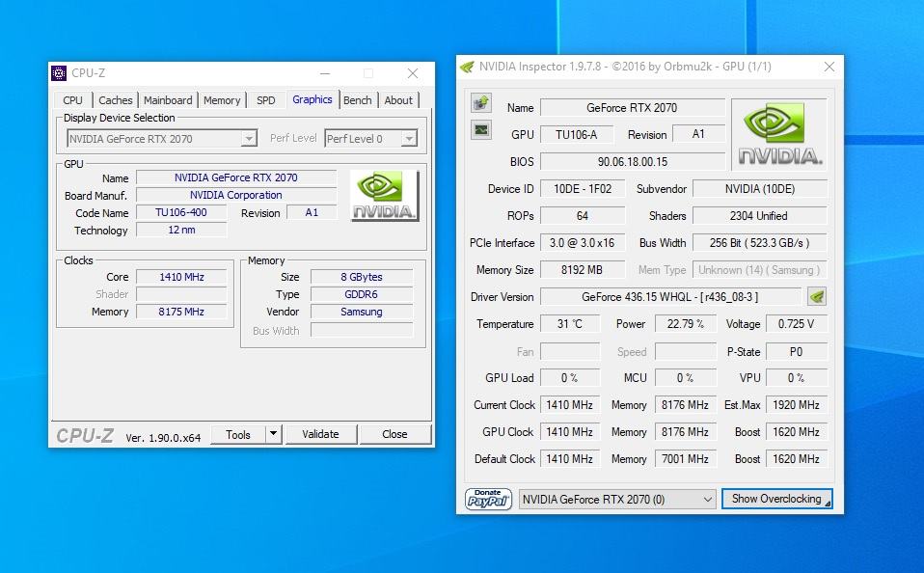924x573 pixels.
Task: Close the CPU-Z window with X
Action: coord(413,73)
